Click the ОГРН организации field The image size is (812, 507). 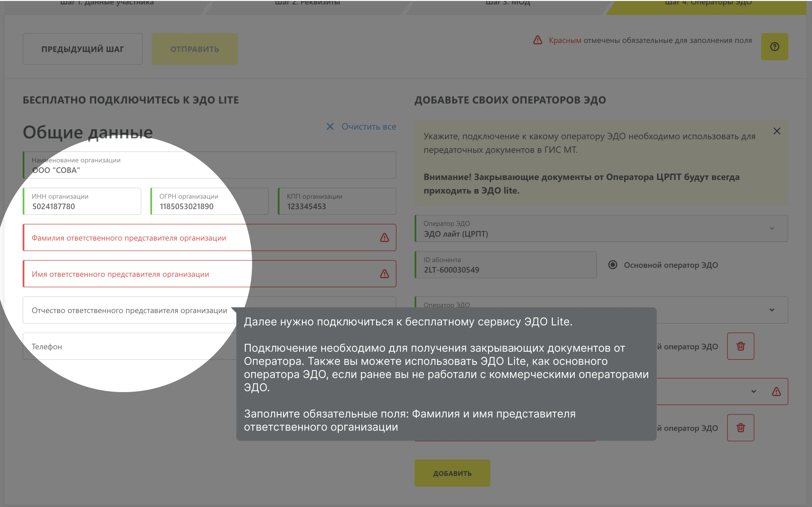tap(210, 201)
